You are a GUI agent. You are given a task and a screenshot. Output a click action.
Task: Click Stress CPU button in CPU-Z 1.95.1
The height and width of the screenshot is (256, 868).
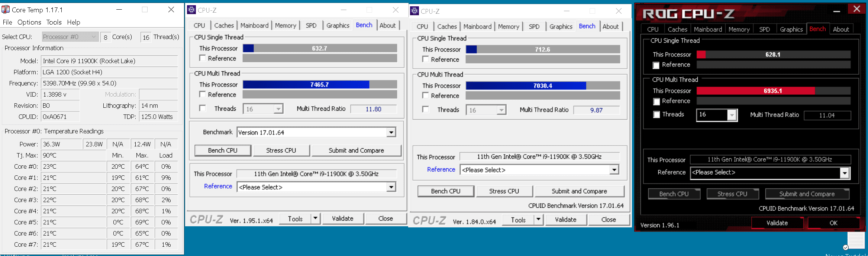pos(281,150)
